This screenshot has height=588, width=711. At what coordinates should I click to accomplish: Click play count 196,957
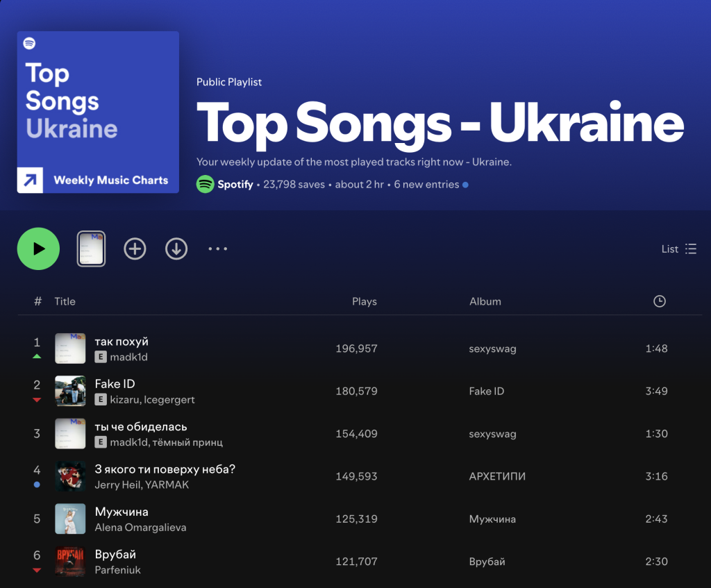356,348
